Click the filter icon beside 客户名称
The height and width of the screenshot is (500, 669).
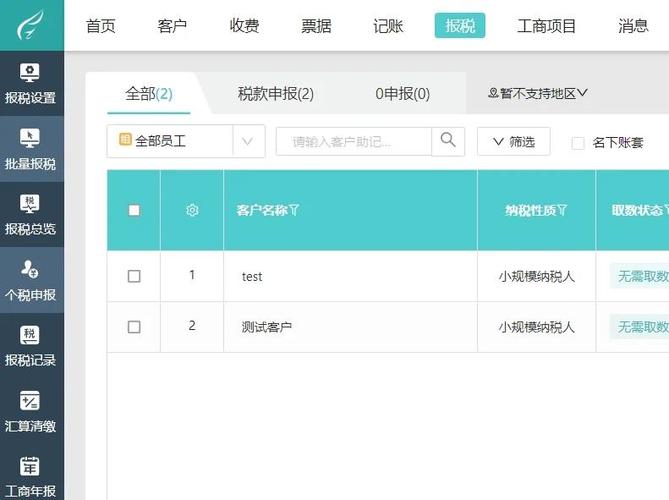click(294, 210)
